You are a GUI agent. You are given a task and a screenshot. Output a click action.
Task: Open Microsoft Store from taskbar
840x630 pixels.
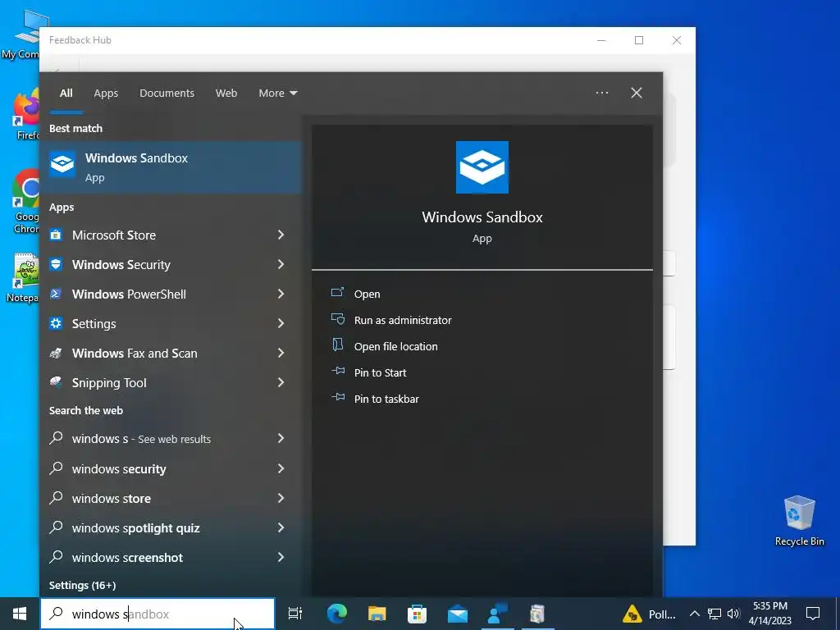(418, 614)
